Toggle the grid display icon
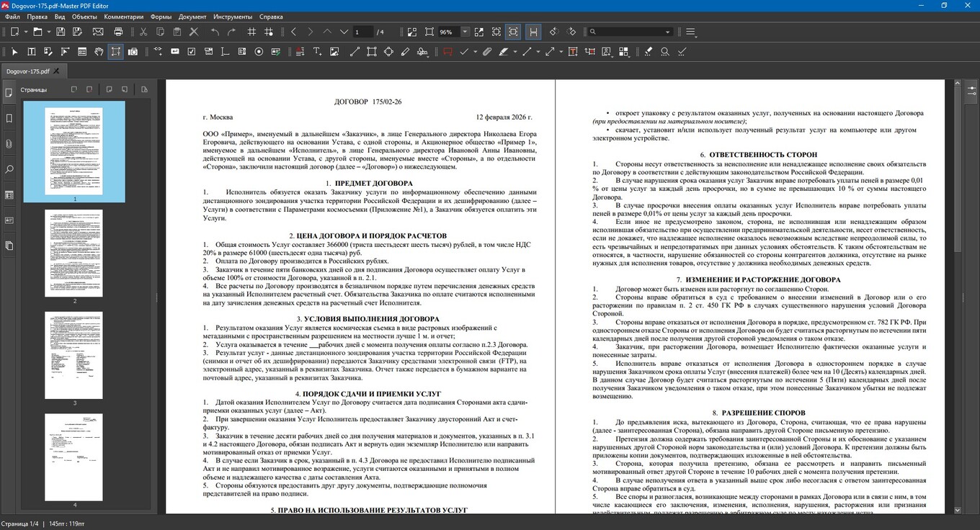This screenshot has width=980, height=530. [251, 32]
